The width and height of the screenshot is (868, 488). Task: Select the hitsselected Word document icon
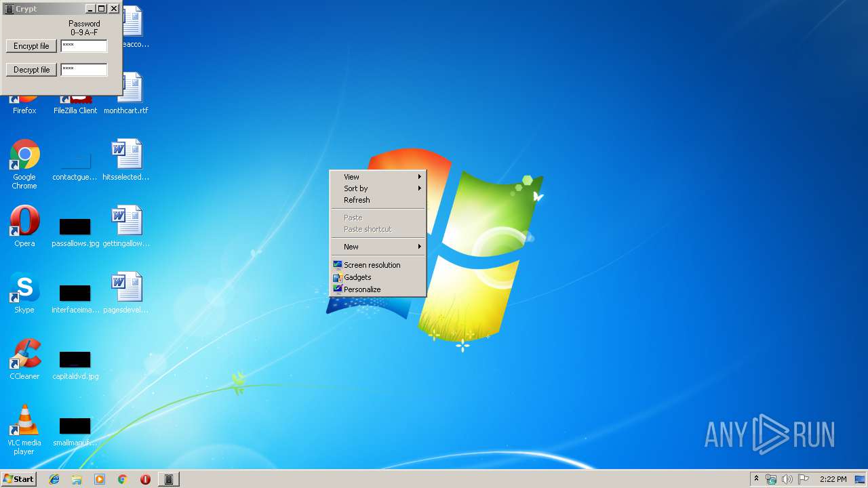[x=126, y=160]
